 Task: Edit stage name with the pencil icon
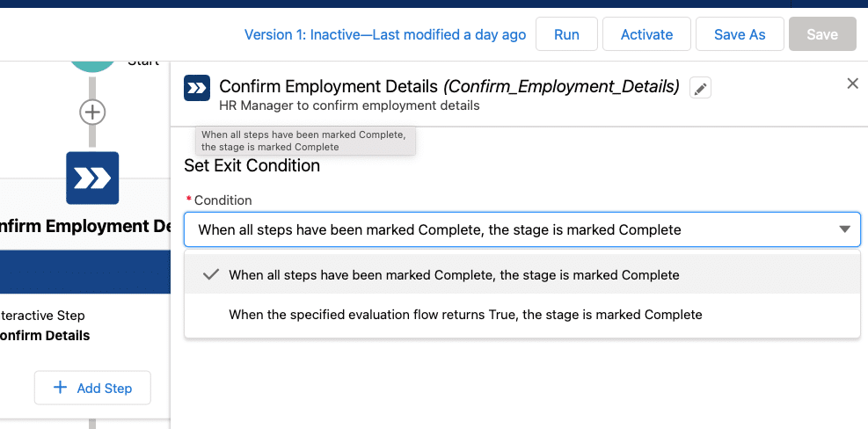(700, 88)
